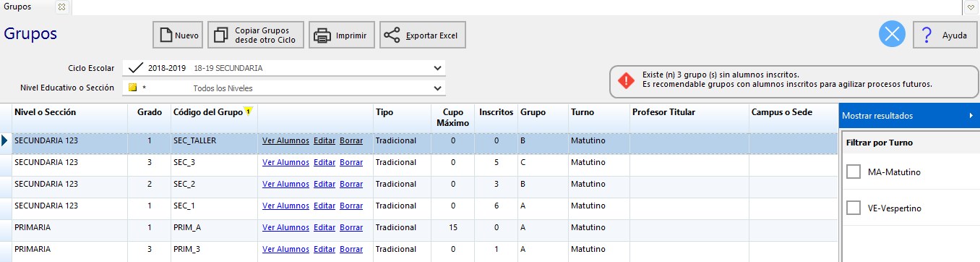Viewport: 980px width, 262px height.
Task: Select the PRIM_3 group code cell
Action: (x=214, y=251)
